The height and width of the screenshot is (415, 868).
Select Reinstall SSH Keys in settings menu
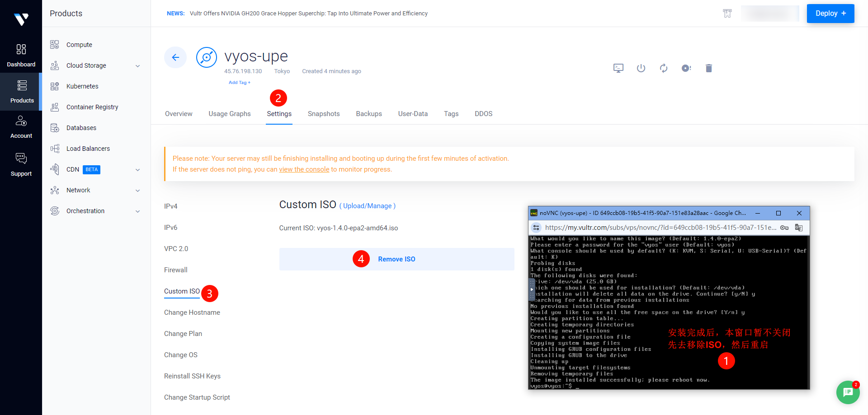point(192,376)
